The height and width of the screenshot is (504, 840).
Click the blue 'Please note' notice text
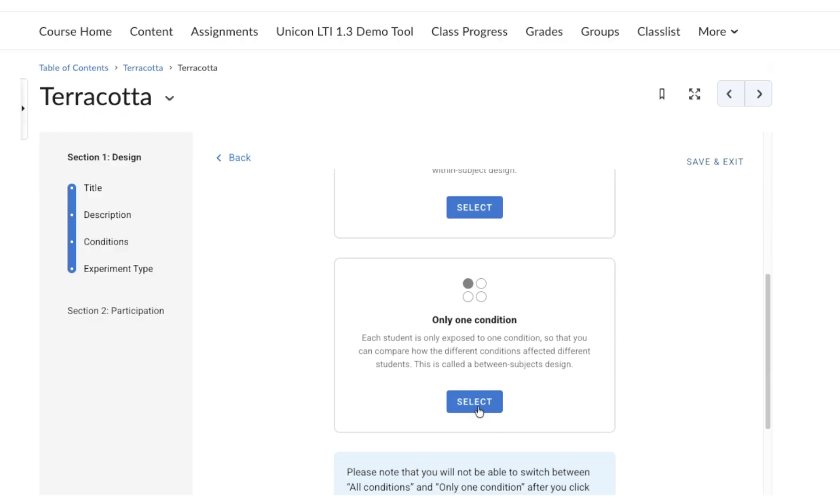(468, 479)
